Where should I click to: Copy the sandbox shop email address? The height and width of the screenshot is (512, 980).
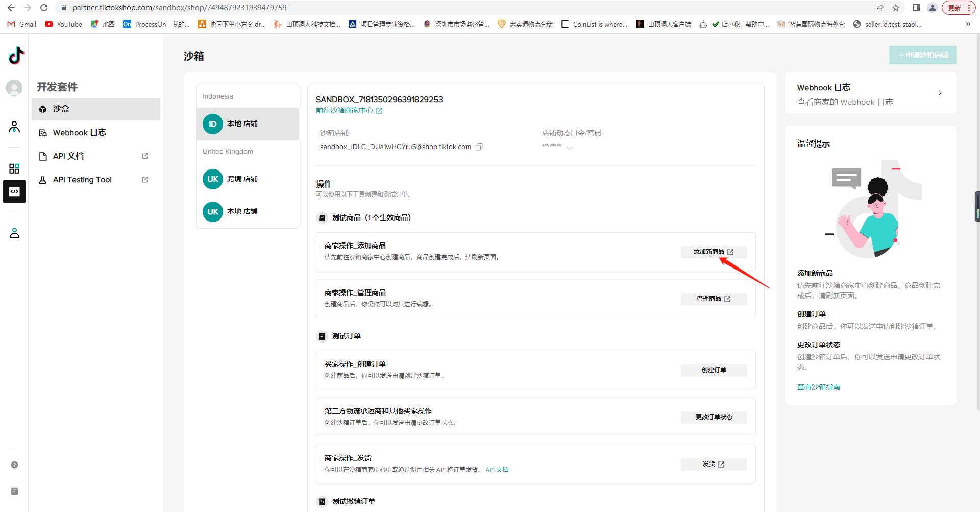pos(479,147)
